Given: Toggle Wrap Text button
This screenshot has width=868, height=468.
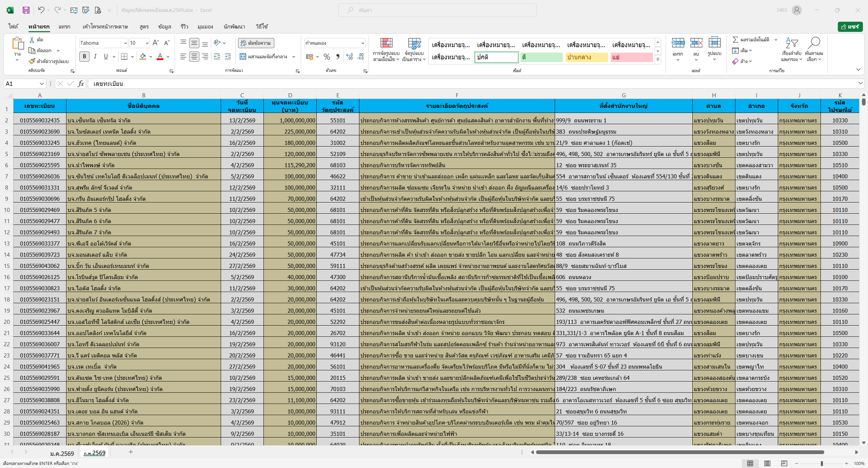Looking at the screenshot, I should [x=256, y=43].
